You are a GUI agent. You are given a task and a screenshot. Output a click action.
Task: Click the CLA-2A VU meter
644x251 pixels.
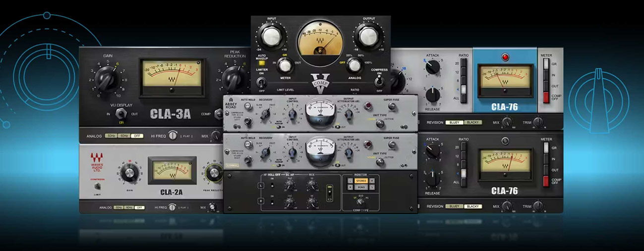[172, 171]
